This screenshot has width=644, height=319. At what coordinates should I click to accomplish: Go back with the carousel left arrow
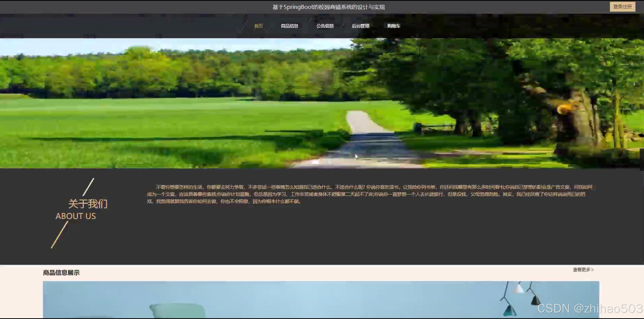click(8, 84)
